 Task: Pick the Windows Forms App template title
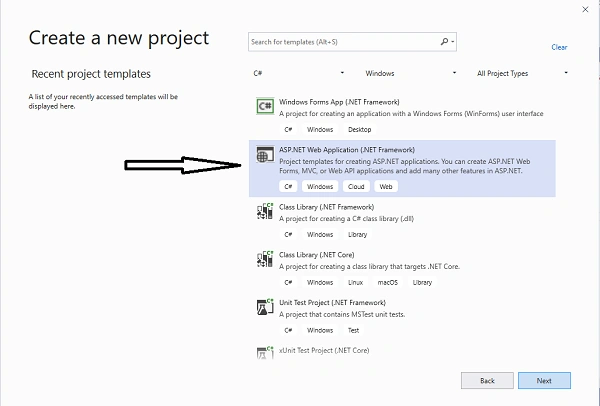pyautogui.click(x=339, y=102)
